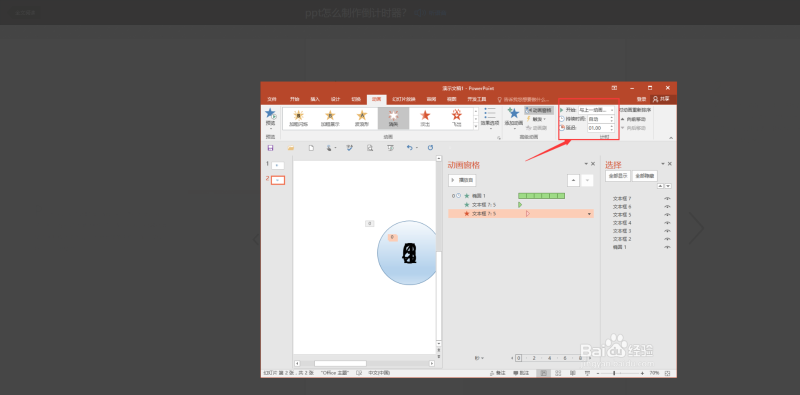Click the purple Save icon in quick toolbar
Screen dimensions: 800x395
270,148
